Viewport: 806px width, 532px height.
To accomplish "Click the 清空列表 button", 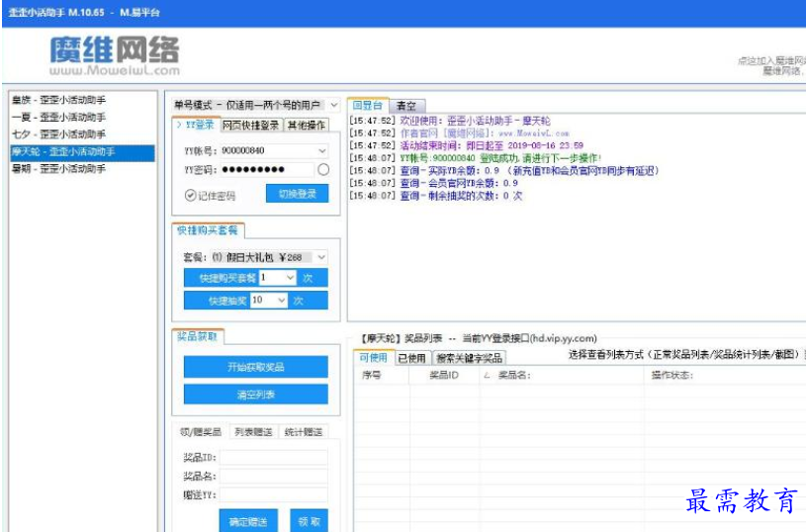I will tap(256, 395).
